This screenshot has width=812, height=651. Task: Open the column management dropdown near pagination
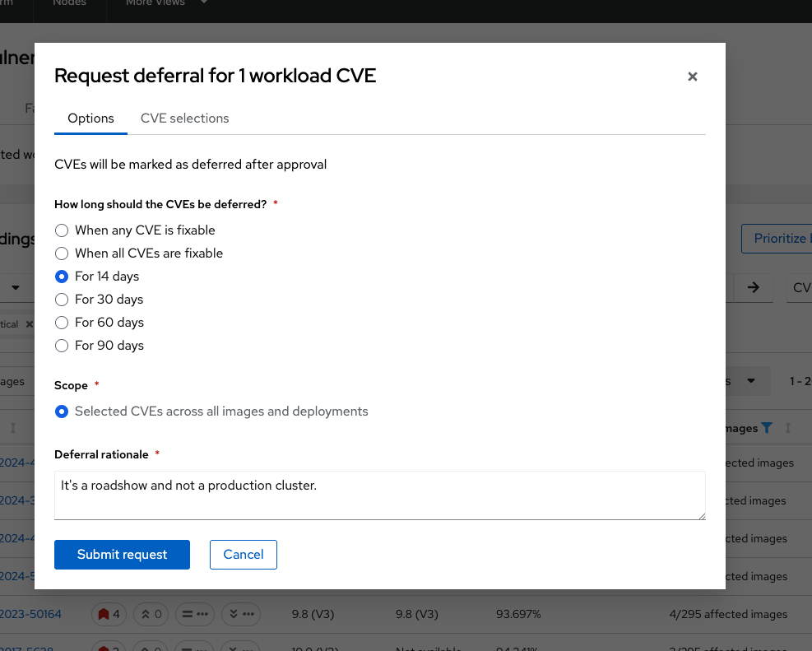(x=750, y=381)
